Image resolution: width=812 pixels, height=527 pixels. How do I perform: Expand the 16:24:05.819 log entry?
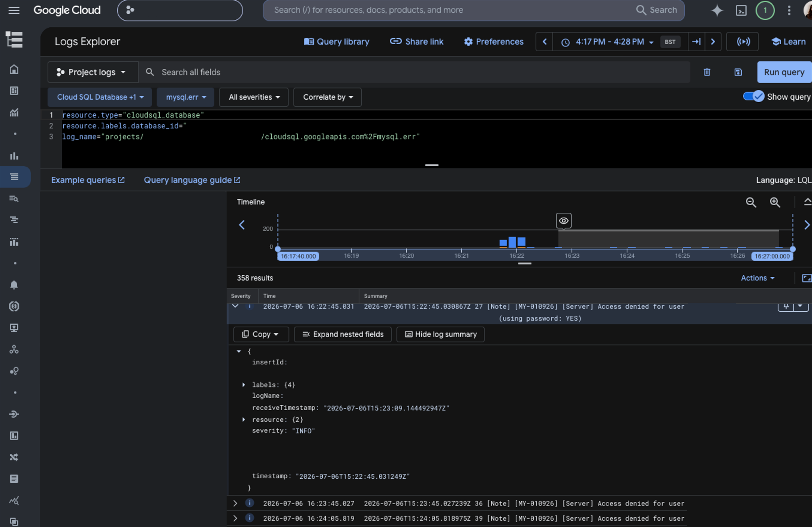(x=235, y=518)
